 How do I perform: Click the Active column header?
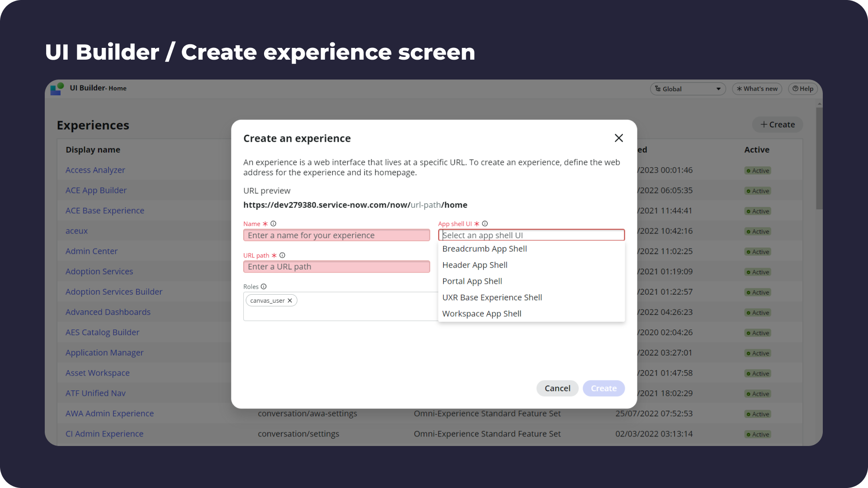757,150
